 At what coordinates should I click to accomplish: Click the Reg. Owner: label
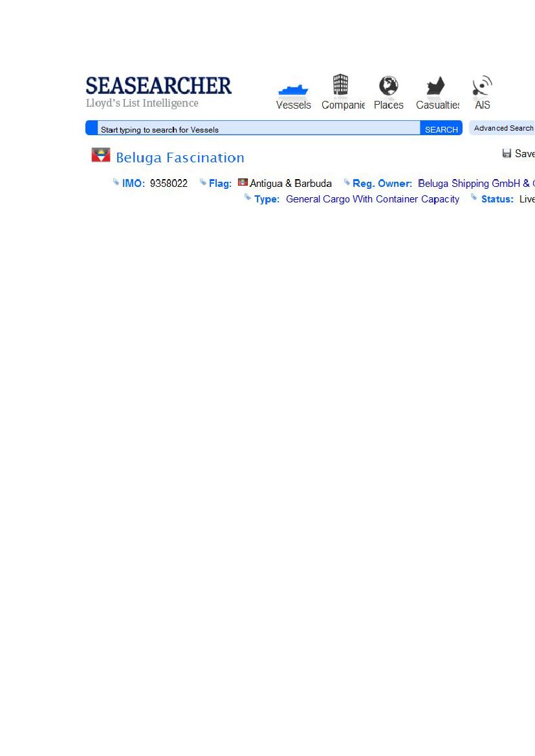[382, 184]
